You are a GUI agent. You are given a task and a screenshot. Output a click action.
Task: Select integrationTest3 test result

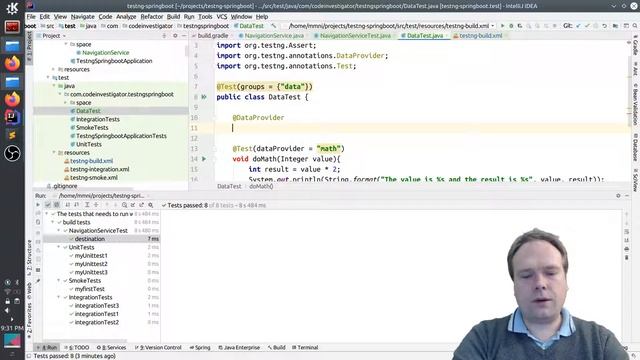(97, 305)
